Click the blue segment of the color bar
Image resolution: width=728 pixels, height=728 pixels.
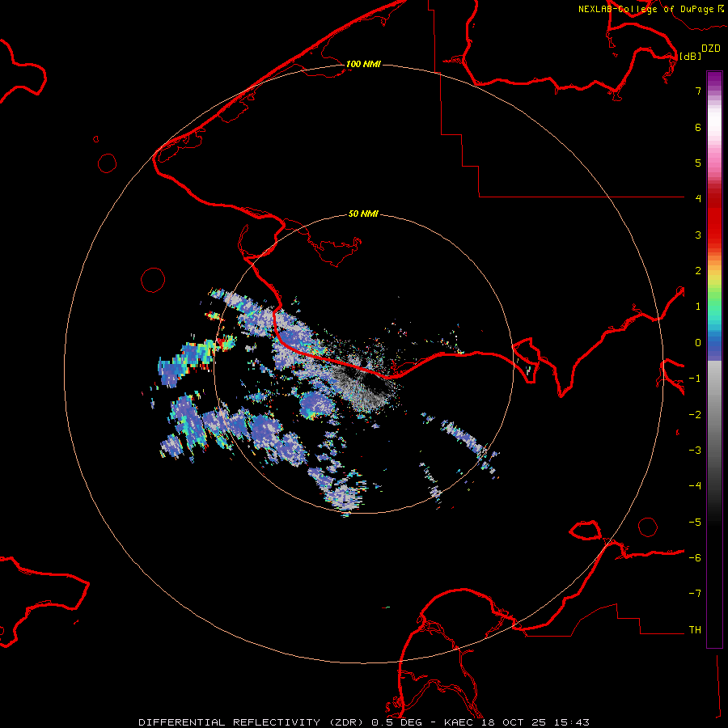click(x=714, y=346)
